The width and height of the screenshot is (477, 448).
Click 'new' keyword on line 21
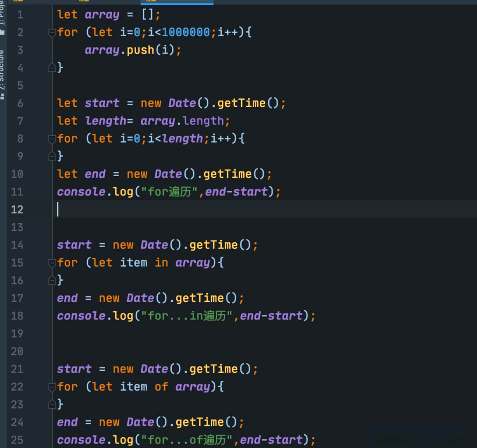tap(123, 369)
